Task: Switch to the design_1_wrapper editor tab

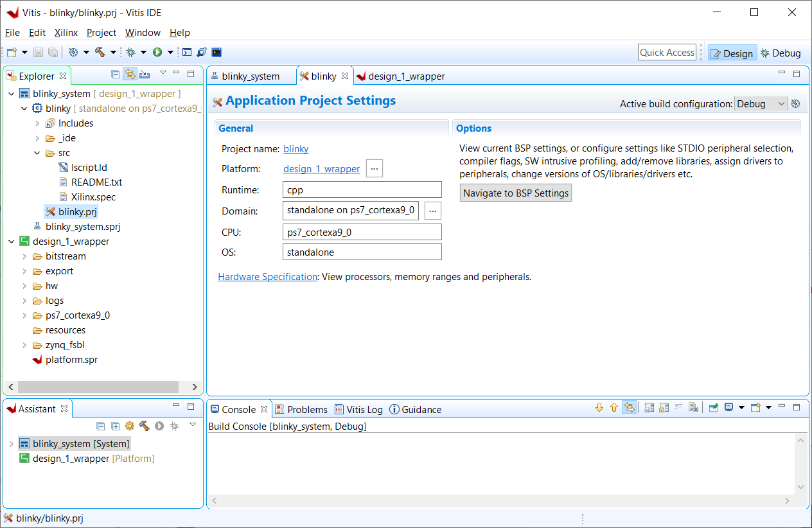Action: click(400, 76)
